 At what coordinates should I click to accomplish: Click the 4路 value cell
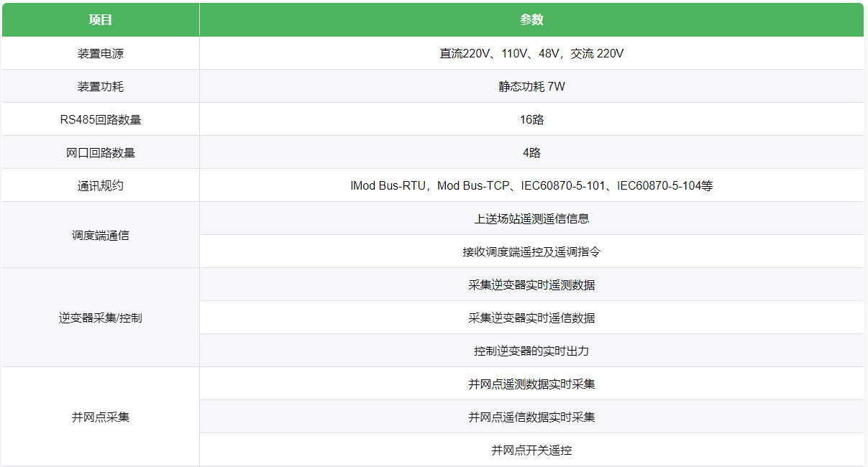[531, 152]
